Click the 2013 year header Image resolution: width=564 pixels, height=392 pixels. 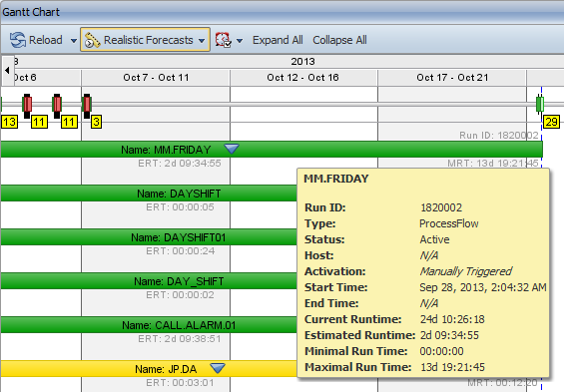(302, 62)
